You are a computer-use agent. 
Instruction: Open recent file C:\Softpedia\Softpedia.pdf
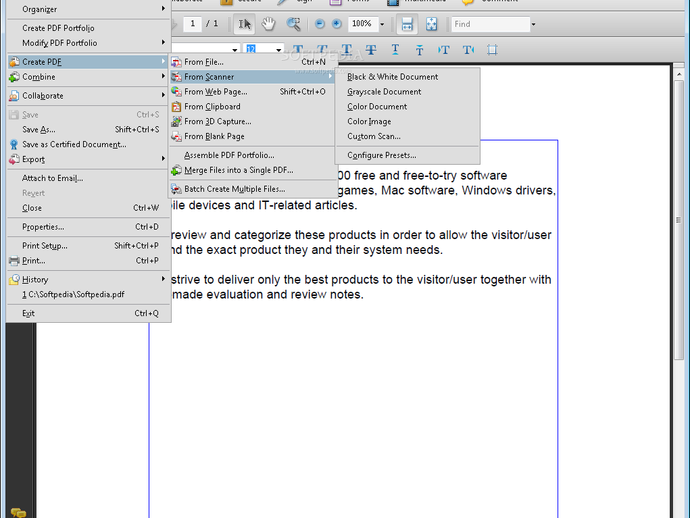point(88,294)
